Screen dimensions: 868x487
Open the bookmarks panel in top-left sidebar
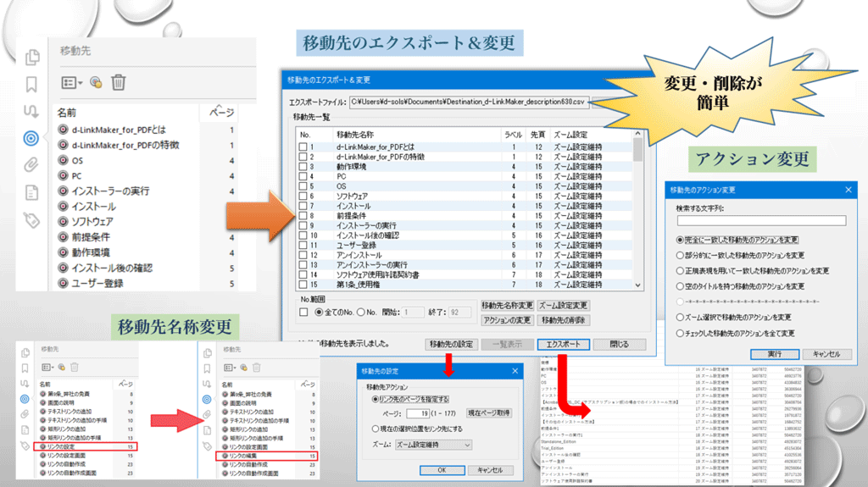[32, 84]
